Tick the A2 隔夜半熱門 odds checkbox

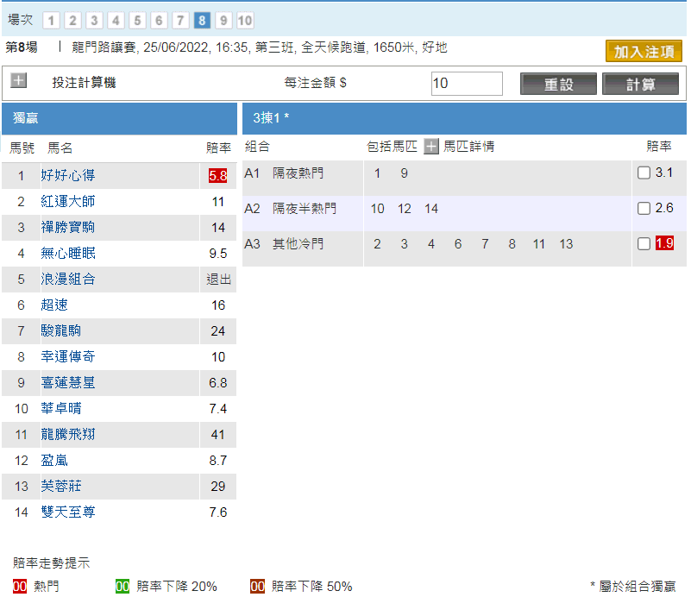point(644,209)
